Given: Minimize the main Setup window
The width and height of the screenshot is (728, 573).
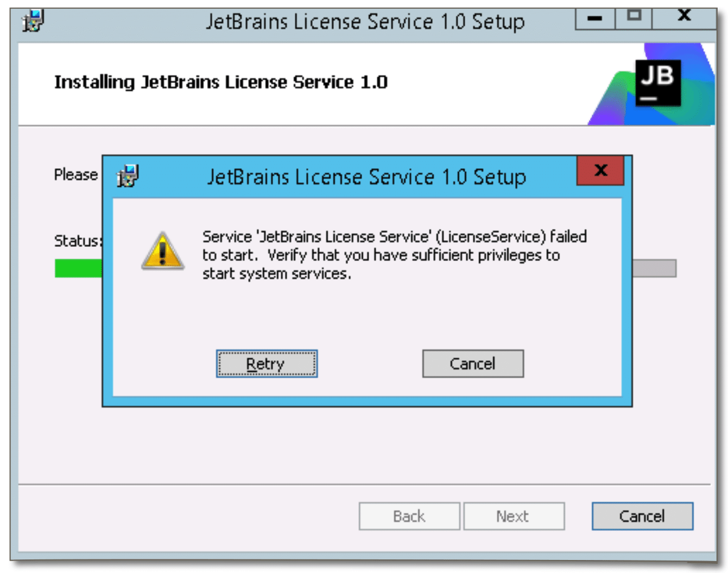Looking at the screenshot, I should (595, 18).
